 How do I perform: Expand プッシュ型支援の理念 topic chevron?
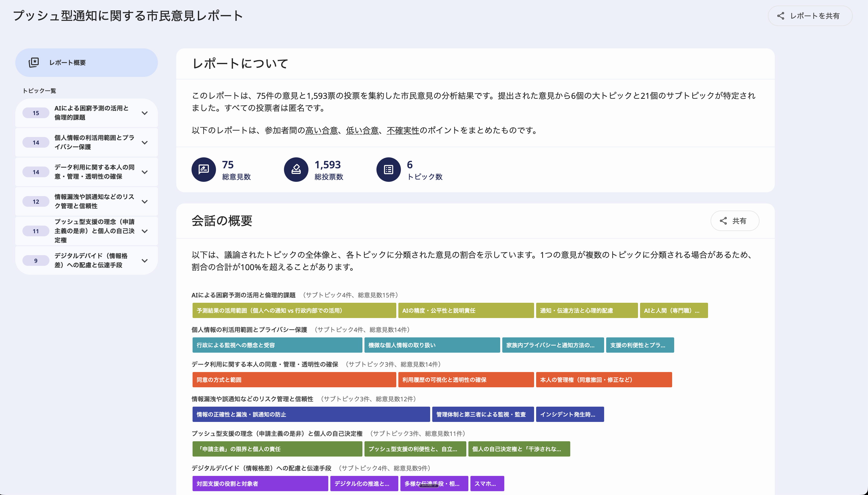pos(145,231)
